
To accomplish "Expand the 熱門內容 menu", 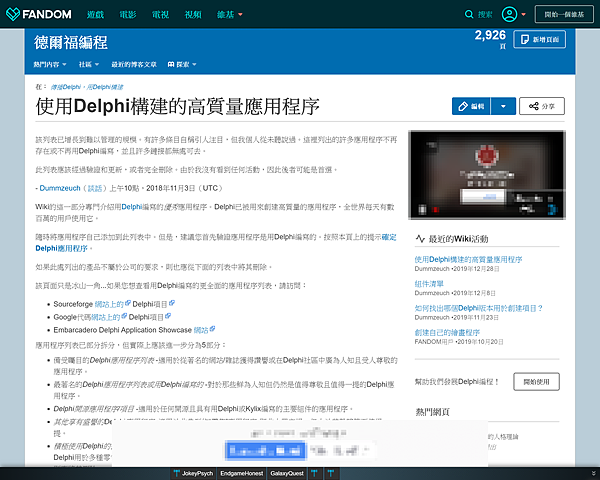I will 50,64.
